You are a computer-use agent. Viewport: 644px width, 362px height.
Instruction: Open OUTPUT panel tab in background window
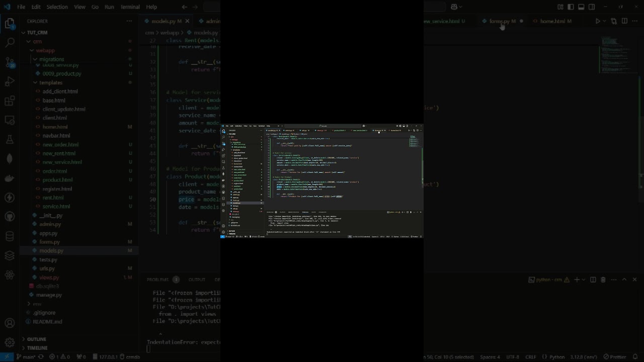[197, 280]
